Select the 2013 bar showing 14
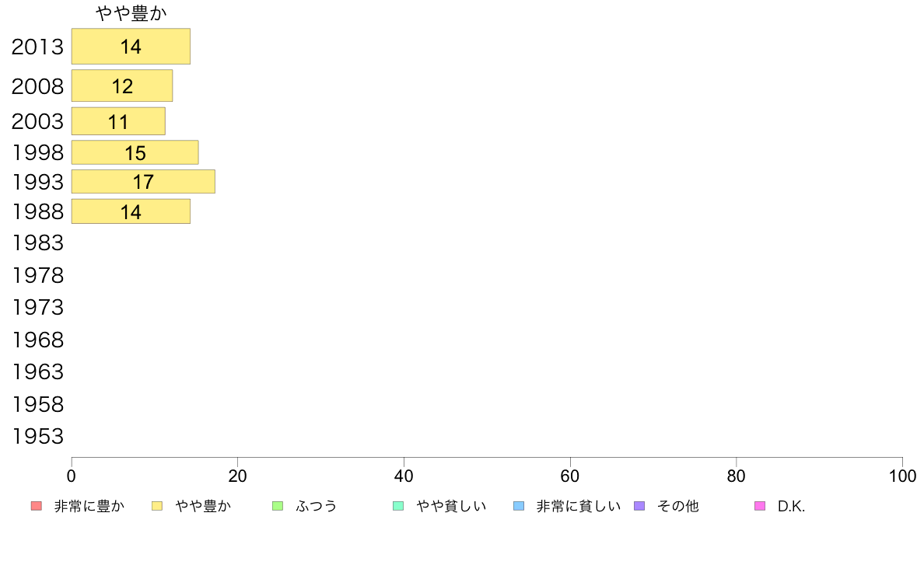 131,46
